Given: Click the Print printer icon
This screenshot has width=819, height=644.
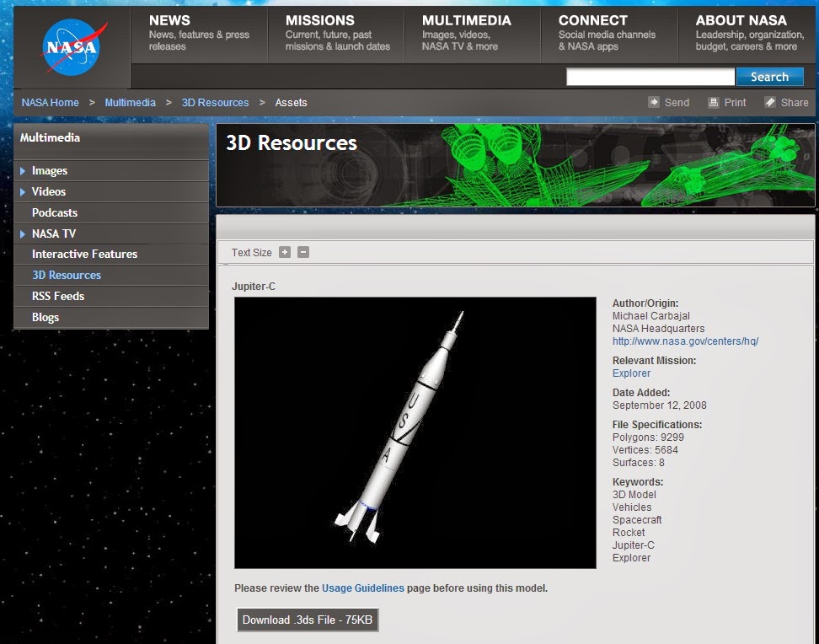Looking at the screenshot, I should pyautogui.click(x=713, y=102).
